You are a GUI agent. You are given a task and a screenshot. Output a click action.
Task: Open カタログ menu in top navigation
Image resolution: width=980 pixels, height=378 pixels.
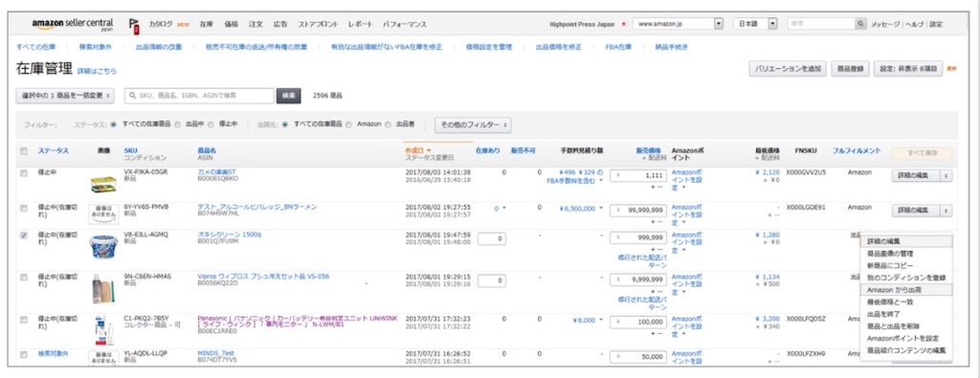point(161,24)
